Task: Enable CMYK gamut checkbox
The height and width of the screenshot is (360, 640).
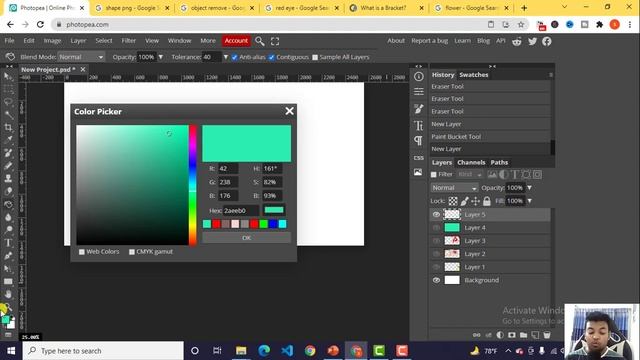Action: click(x=132, y=252)
